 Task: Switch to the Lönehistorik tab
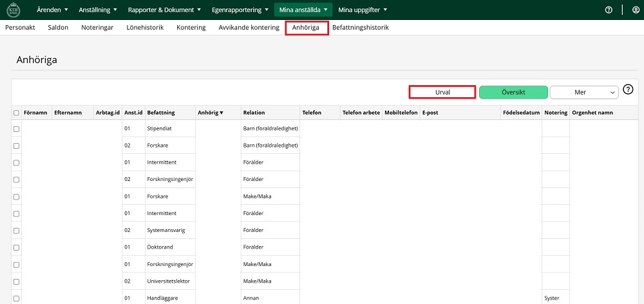(x=144, y=28)
